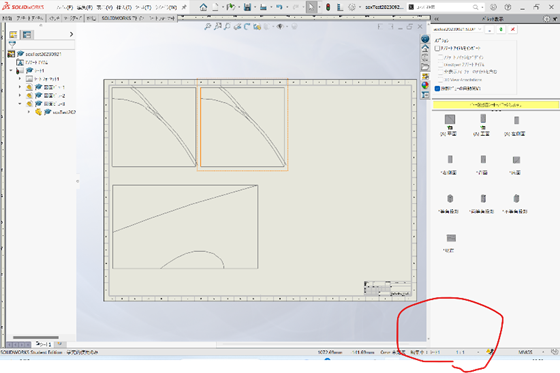Click the Rebuild traffic light icon
Viewport: 560px width, 373px height.
(x=328, y=7)
